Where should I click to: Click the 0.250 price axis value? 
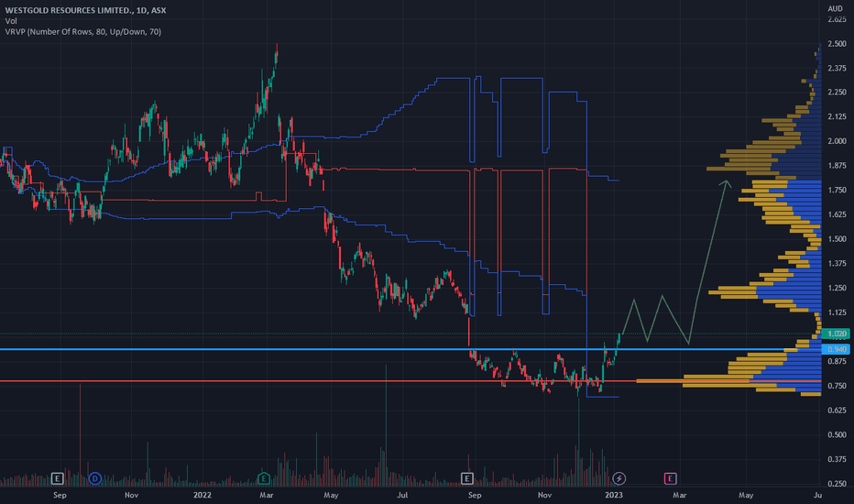(x=837, y=483)
